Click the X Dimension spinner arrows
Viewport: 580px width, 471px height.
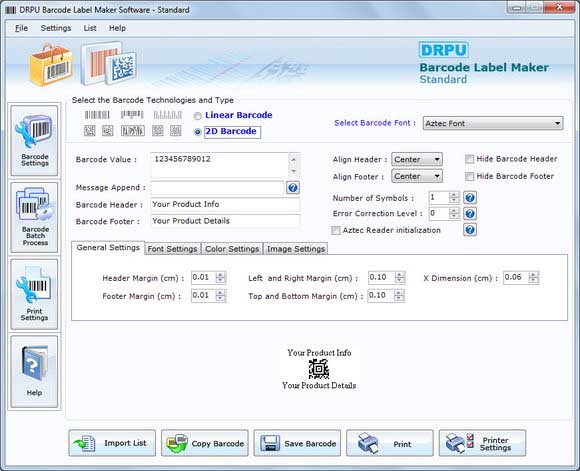tap(533, 277)
